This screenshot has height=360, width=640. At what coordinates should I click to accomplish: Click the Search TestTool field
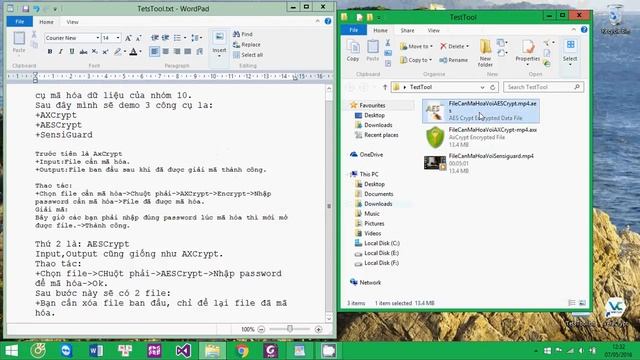point(543,87)
